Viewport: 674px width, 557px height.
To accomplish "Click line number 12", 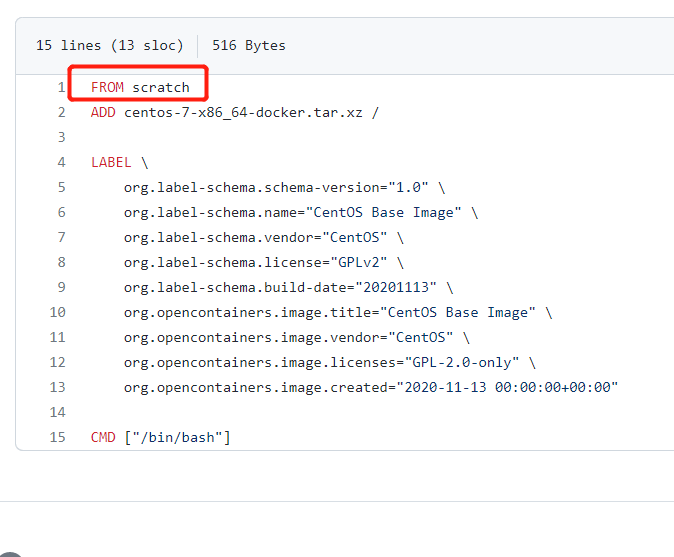I will (x=58, y=362).
